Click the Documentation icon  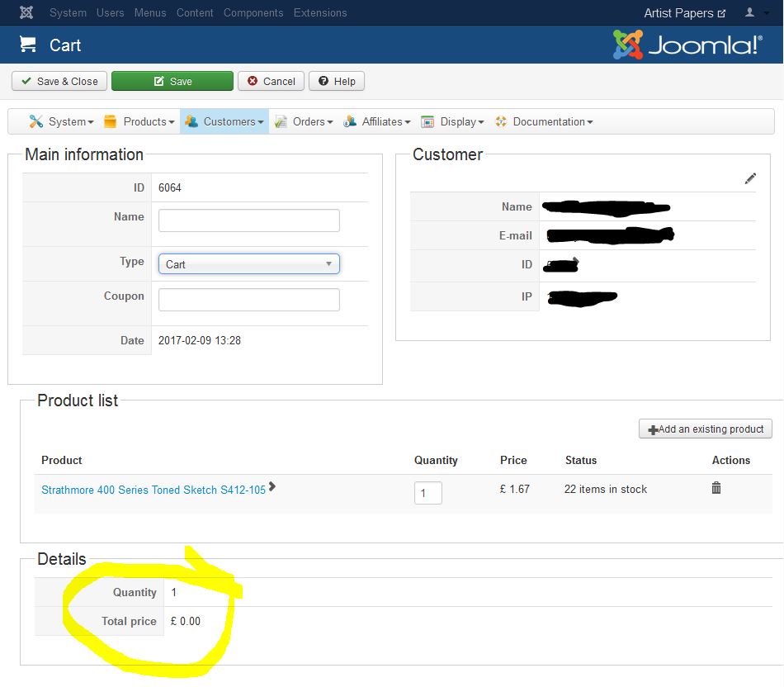point(500,121)
